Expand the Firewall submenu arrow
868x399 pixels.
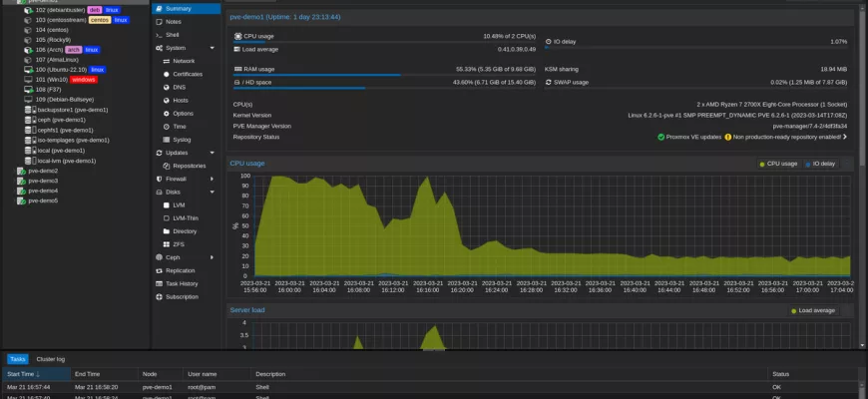pos(212,179)
